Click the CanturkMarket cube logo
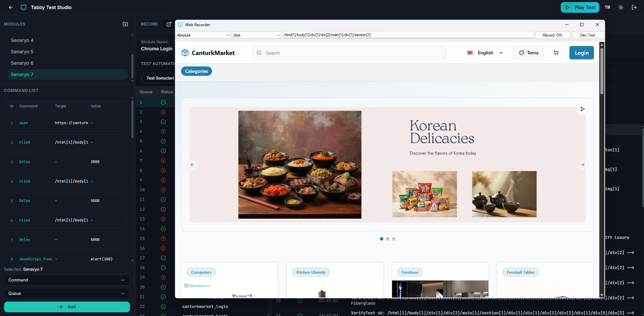Image resolution: width=644 pixels, height=316 pixels. [x=185, y=53]
